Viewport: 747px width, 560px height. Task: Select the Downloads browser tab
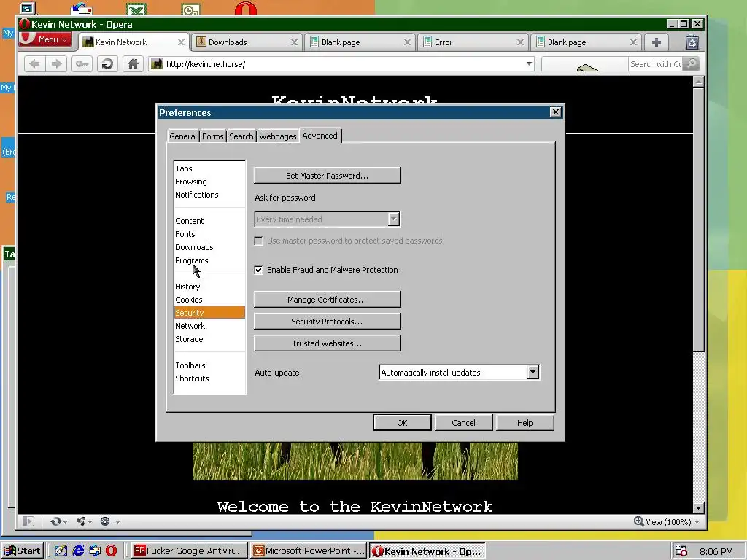coord(245,42)
